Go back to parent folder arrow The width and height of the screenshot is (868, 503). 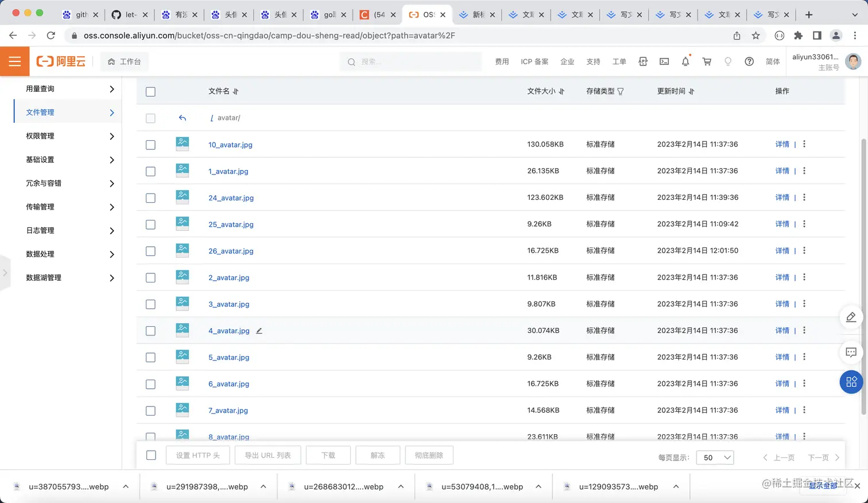[x=183, y=118]
